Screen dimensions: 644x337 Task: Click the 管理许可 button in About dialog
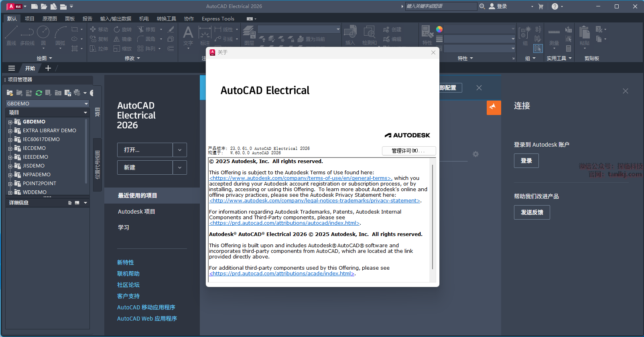coord(408,151)
